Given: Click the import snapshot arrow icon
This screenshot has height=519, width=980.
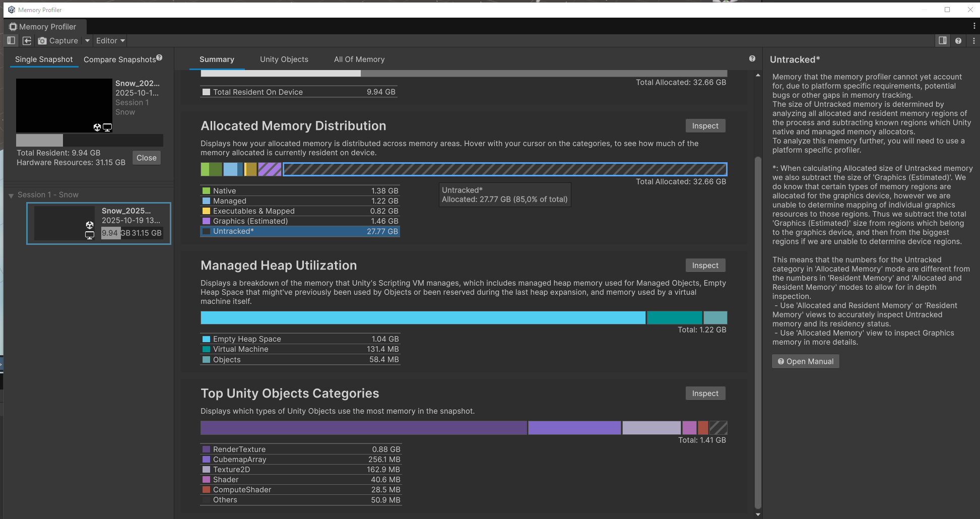Looking at the screenshot, I should tap(27, 41).
